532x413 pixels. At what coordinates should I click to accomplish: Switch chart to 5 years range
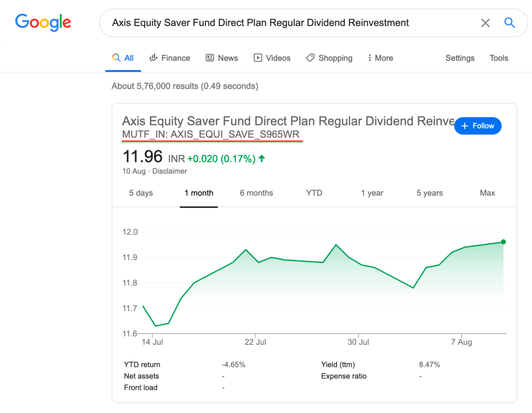tap(430, 193)
